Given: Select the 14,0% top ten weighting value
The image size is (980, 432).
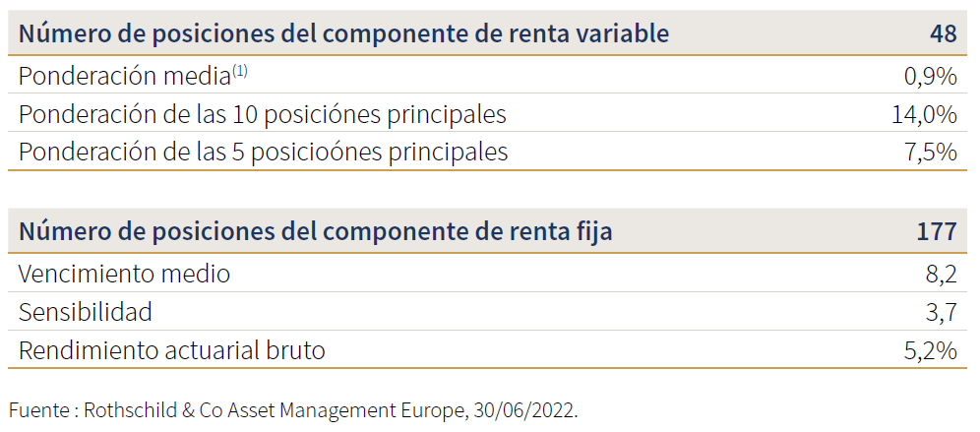Looking at the screenshot, I should tap(924, 114).
